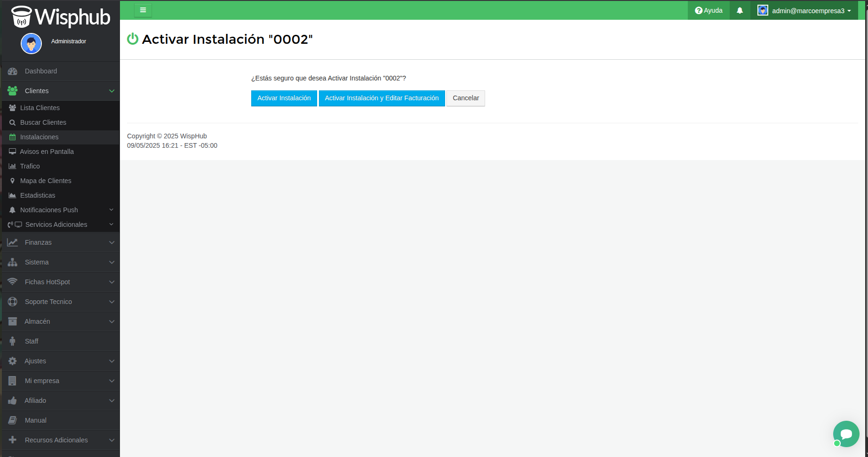Click the Mapa de Clientes pin icon
Viewport: 868px width, 457px height.
[x=13, y=181]
